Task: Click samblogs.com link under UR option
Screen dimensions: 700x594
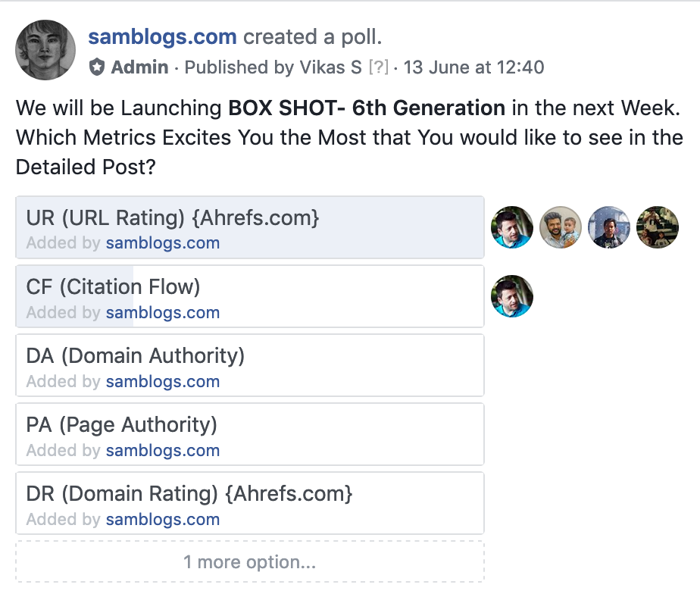Action: [x=163, y=243]
